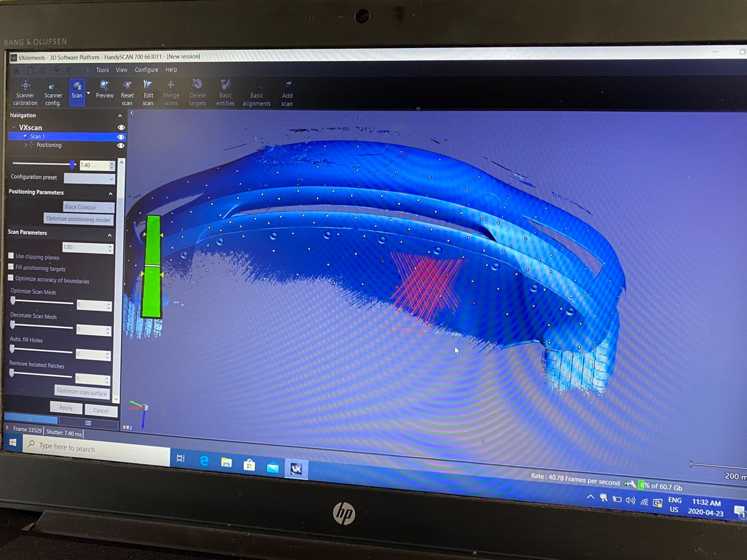Click the Undo icon in quick bar
747x560 pixels.
(57, 70)
